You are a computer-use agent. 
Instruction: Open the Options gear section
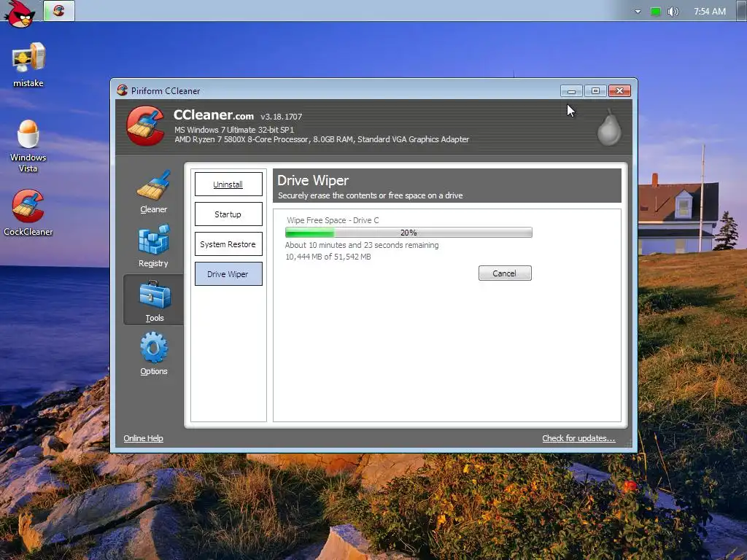click(x=153, y=354)
